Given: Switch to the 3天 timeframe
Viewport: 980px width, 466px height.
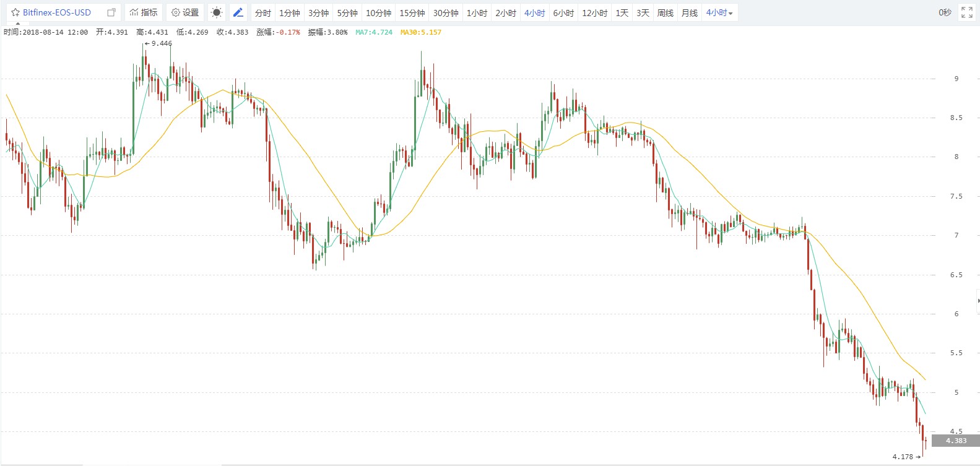Looking at the screenshot, I should click(x=643, y=13).
